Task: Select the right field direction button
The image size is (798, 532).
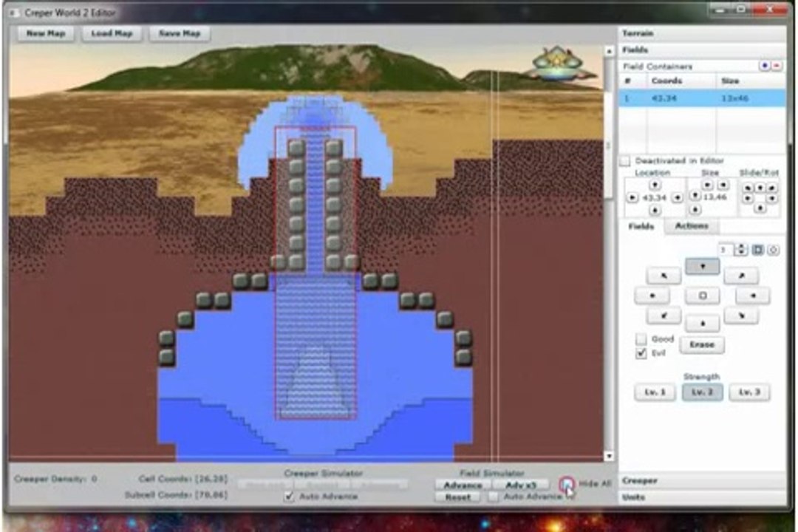Action: (x=753, y=296)
